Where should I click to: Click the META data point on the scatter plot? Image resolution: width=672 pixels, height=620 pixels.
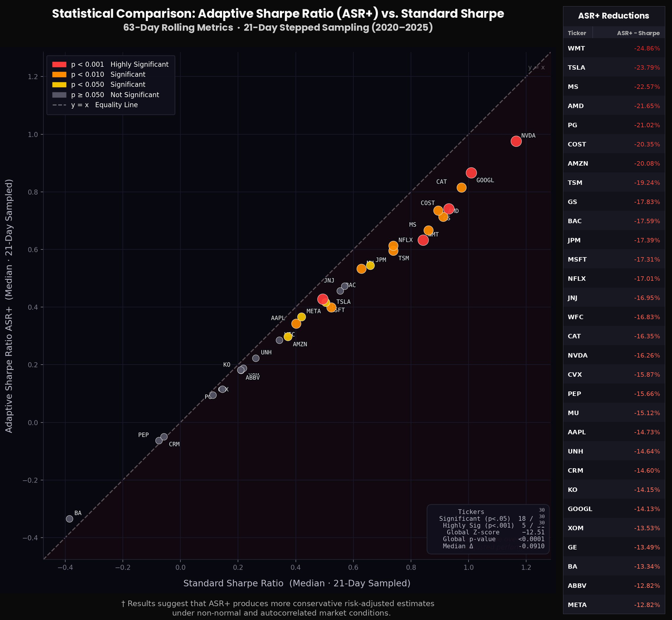[301, 317]
